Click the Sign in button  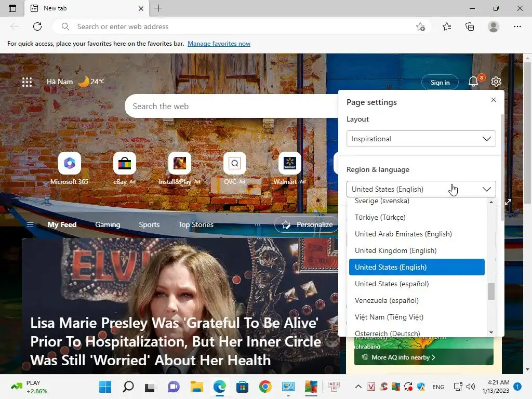click(440, 82)
